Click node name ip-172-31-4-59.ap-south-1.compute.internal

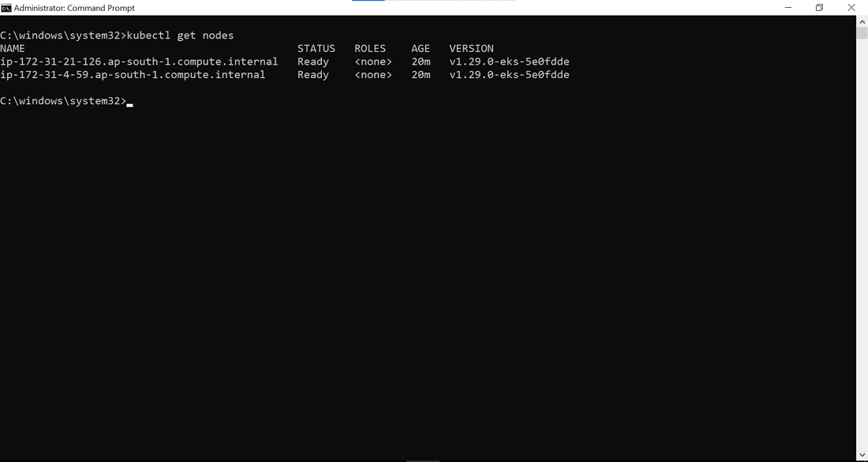[133, 75]
